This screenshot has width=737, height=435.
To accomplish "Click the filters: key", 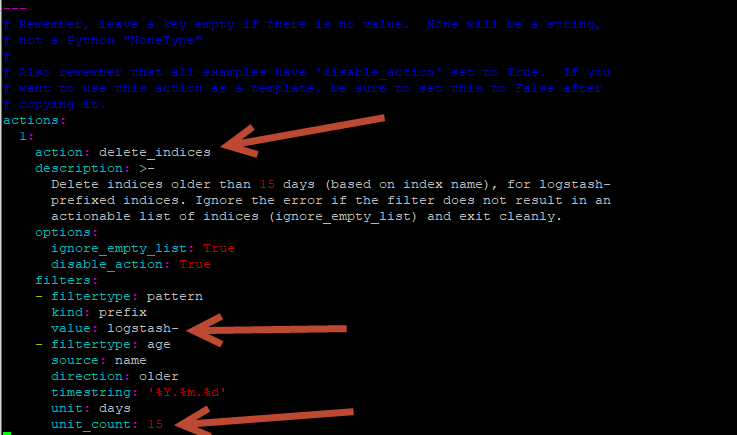I will 66,280.
